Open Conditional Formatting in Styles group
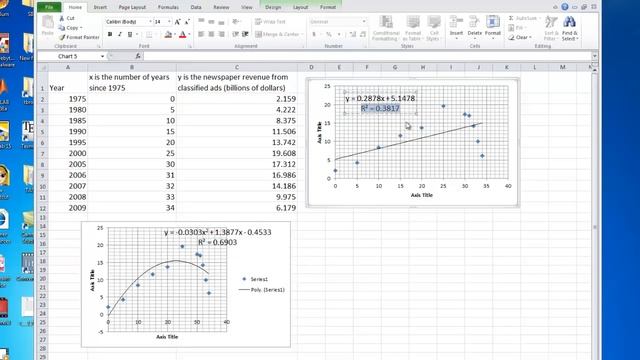This screenshot has width=640, height=360. coord(385,28)
